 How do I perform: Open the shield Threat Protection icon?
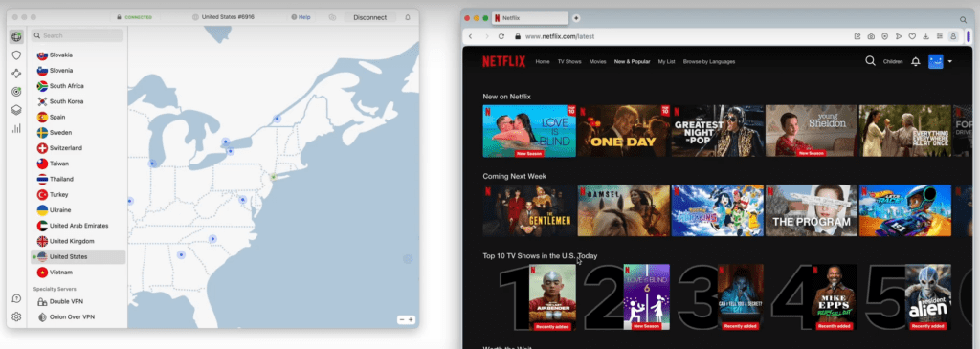pos(17,55)
